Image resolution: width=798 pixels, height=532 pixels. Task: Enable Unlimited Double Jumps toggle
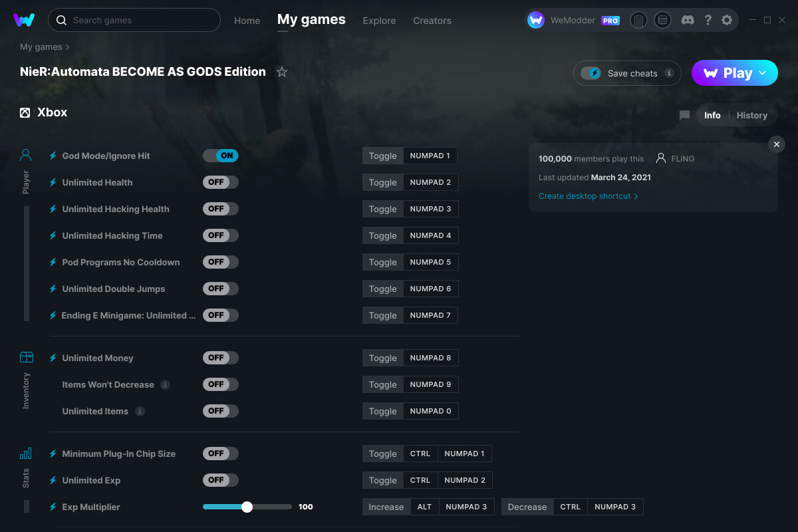[221, 289]
